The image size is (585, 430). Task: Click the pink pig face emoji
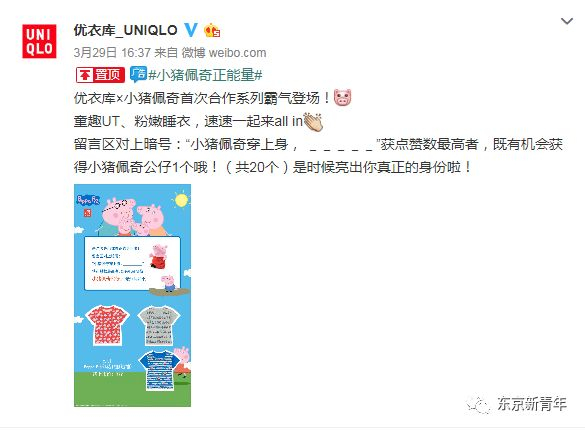point(342,98)
